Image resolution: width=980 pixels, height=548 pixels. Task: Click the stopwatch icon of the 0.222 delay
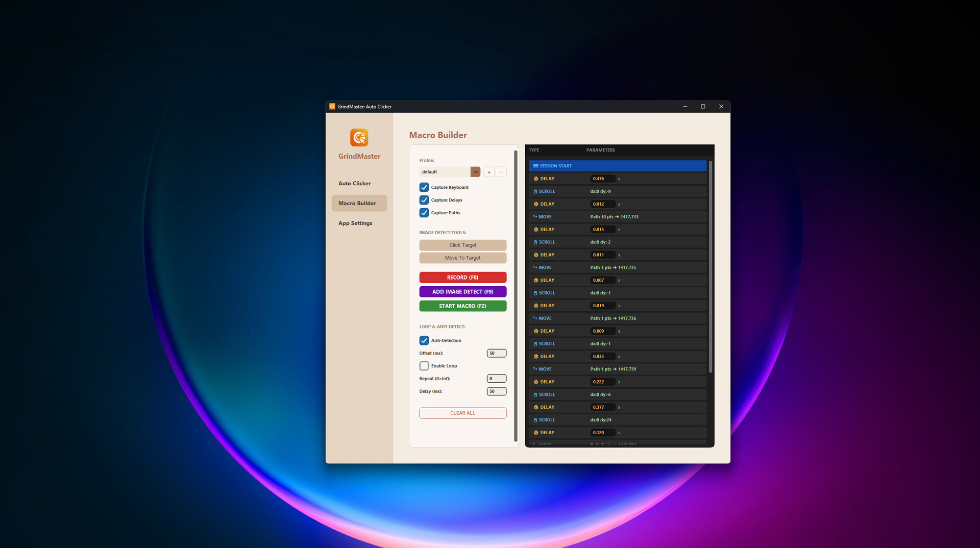[536, 382]
